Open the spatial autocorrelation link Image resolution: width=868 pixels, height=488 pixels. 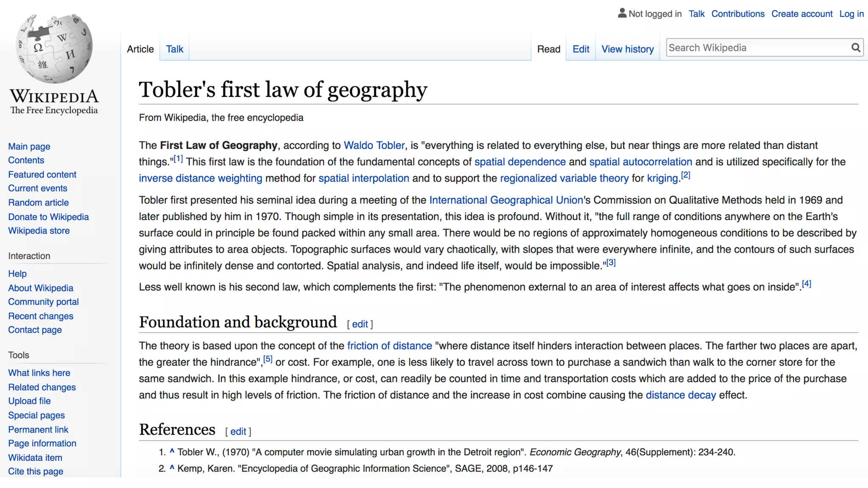(x=640, y=162)
